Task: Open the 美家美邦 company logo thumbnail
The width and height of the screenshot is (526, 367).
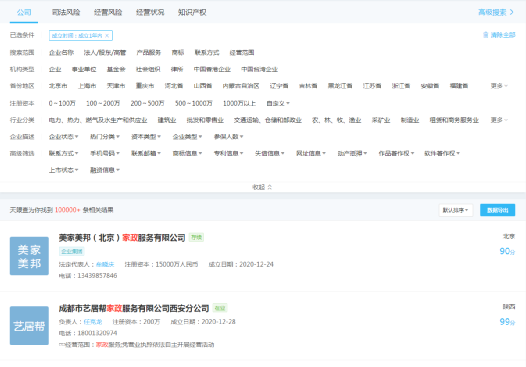Action: coord(29,256)
